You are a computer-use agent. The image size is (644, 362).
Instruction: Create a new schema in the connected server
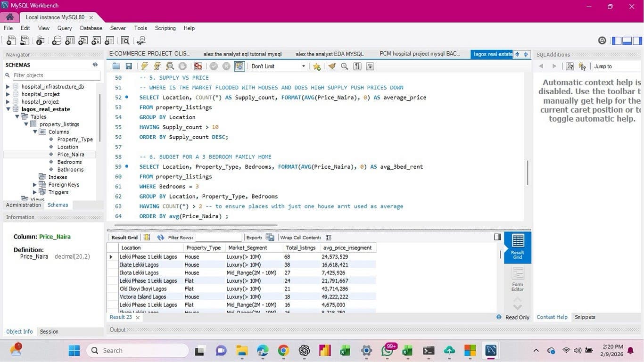[57, 41]
